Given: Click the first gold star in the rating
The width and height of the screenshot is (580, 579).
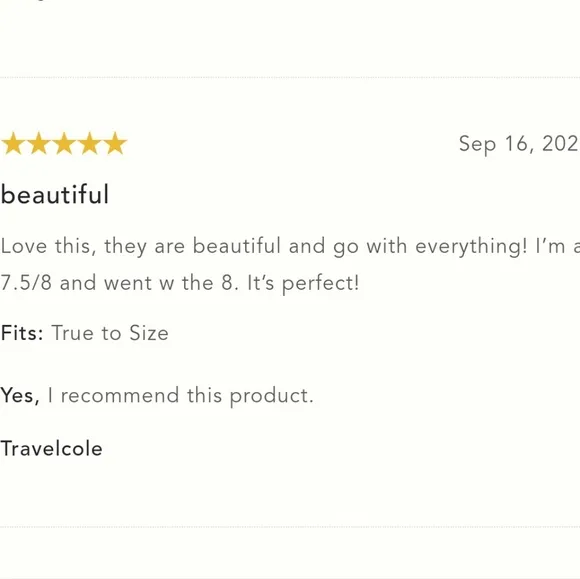Looking at the screenshot, I should (13, 143).
